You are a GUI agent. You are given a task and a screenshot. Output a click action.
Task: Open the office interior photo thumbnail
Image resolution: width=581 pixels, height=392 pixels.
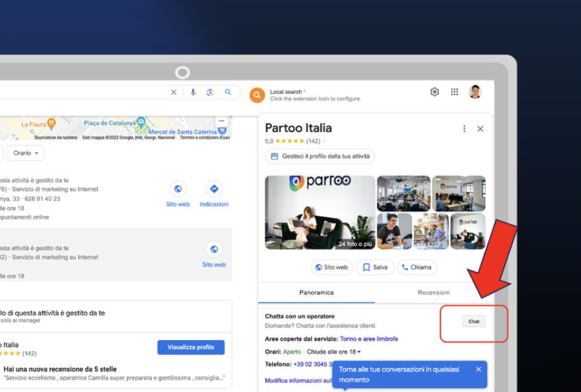pyautogui.click(x=404, y=193)
